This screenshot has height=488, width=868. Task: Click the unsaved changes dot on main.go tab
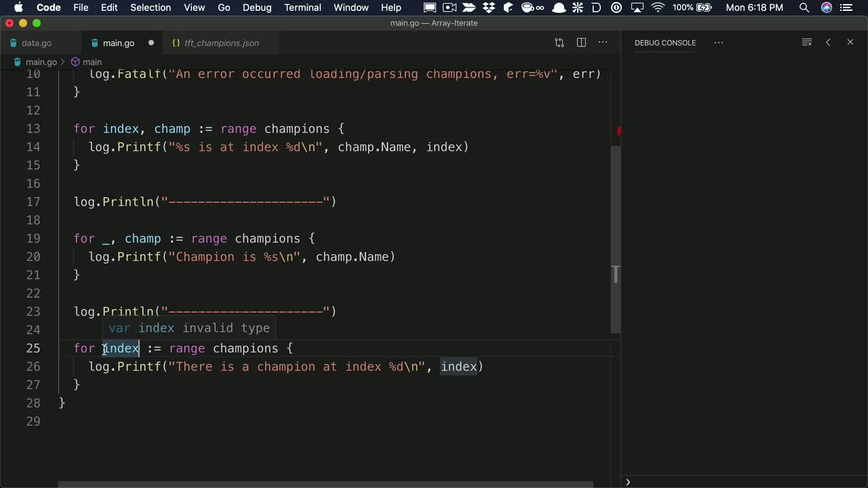[x=151, y=43]
